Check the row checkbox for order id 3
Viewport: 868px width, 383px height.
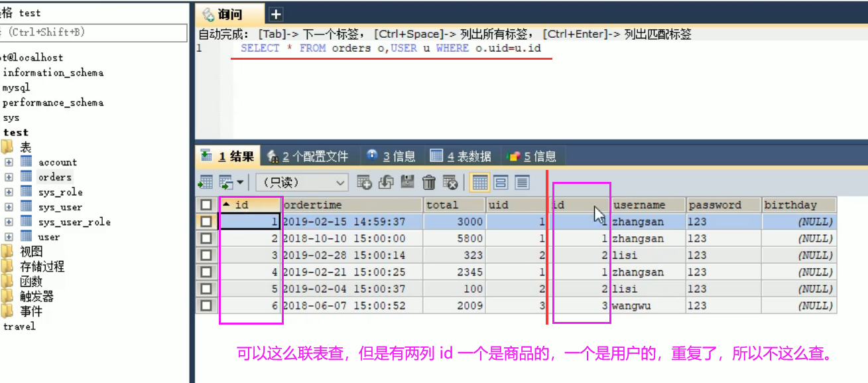click(207, 255)
